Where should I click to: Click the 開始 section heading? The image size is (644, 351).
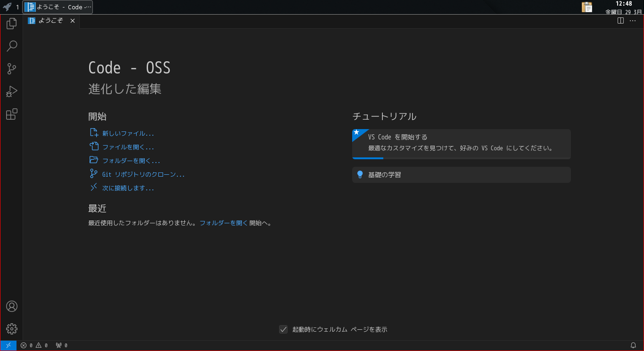click(x=97, y=116)
